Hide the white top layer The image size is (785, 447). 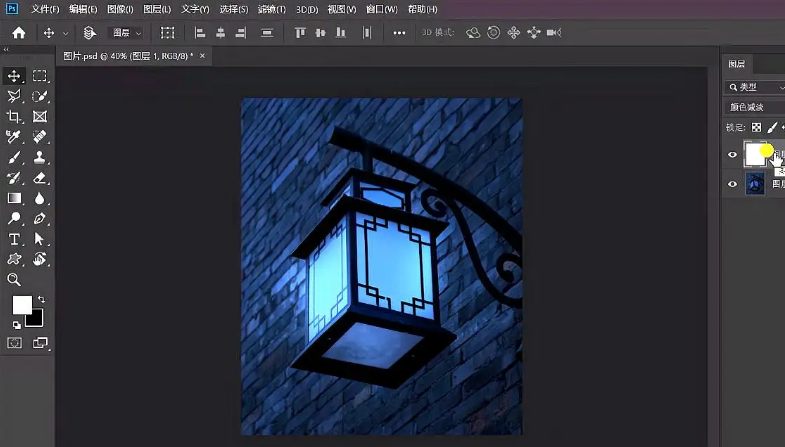(x=733, y=155)
